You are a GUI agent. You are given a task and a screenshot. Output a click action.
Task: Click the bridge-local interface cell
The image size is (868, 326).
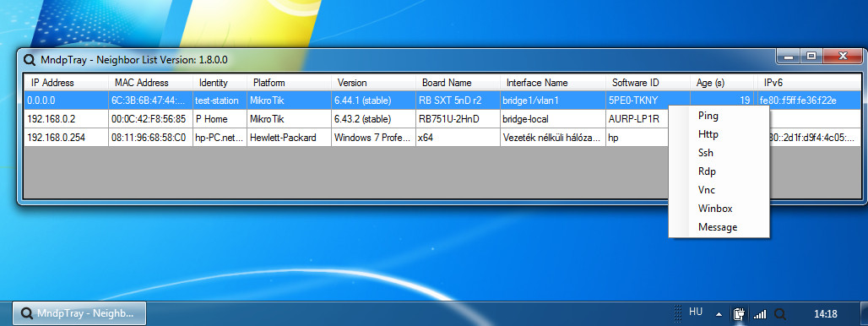click(x=553, y=119)
